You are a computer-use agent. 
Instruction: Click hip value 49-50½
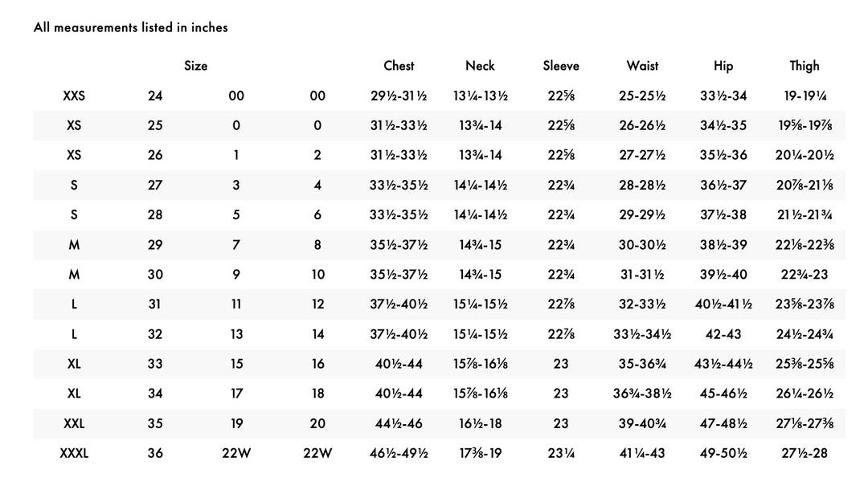723,454
